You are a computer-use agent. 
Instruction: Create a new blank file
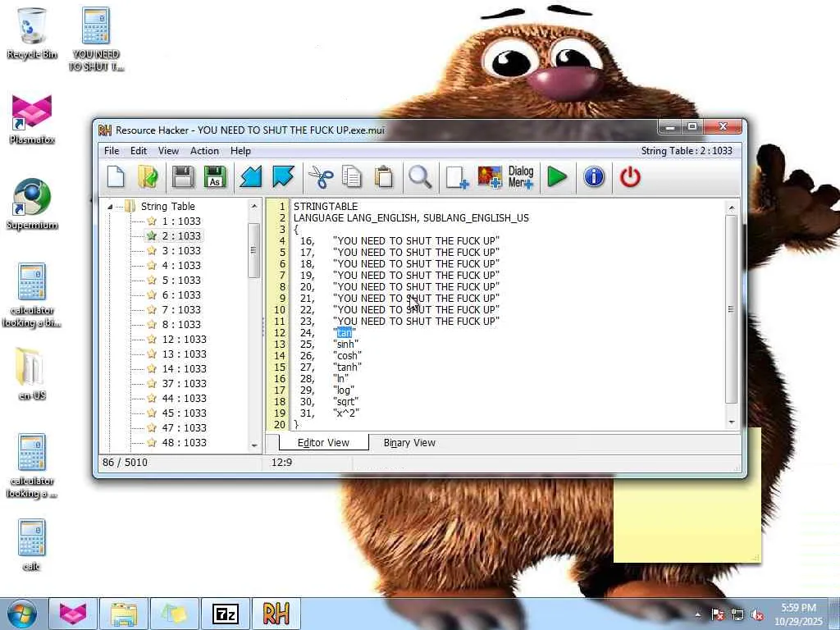click(116, 177)
